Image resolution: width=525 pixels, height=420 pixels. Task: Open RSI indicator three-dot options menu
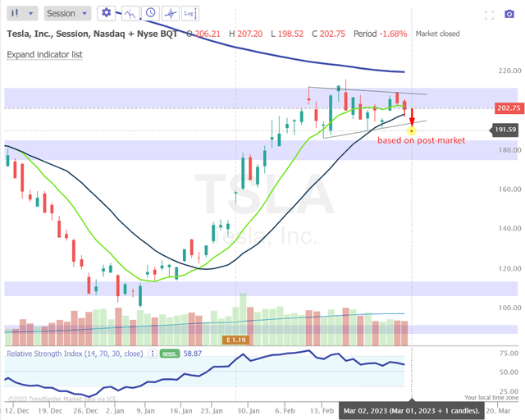coord(153,354)
